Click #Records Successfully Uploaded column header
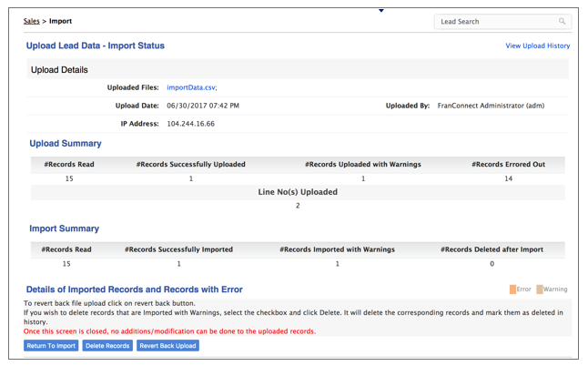 pyautogui.click(x=191, y=164)
